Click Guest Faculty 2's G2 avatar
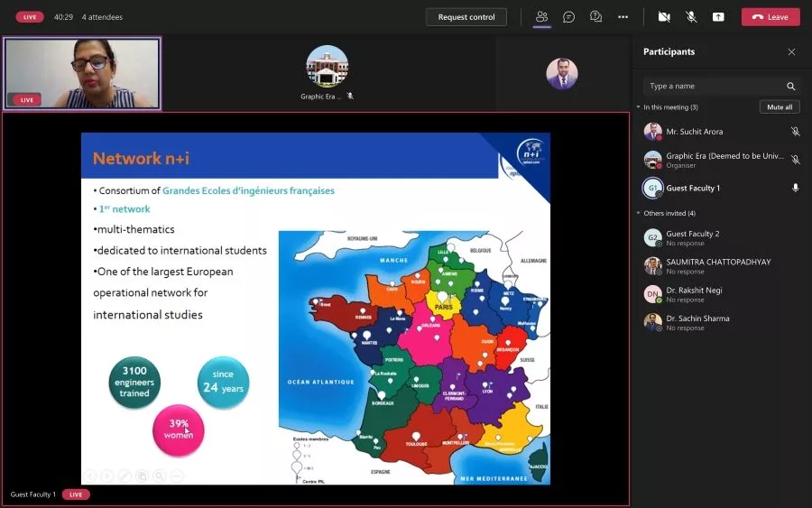The width and height of the screenshot is (812, 508). (652, 237)
